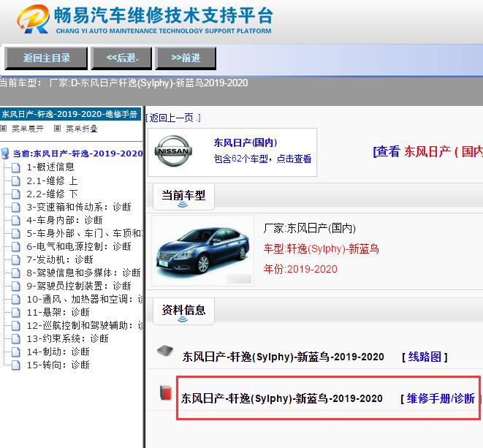Open tree item 11-悬架：诊断
The height and width of the screenshot is (448, 483).
[x=58, y=312]
